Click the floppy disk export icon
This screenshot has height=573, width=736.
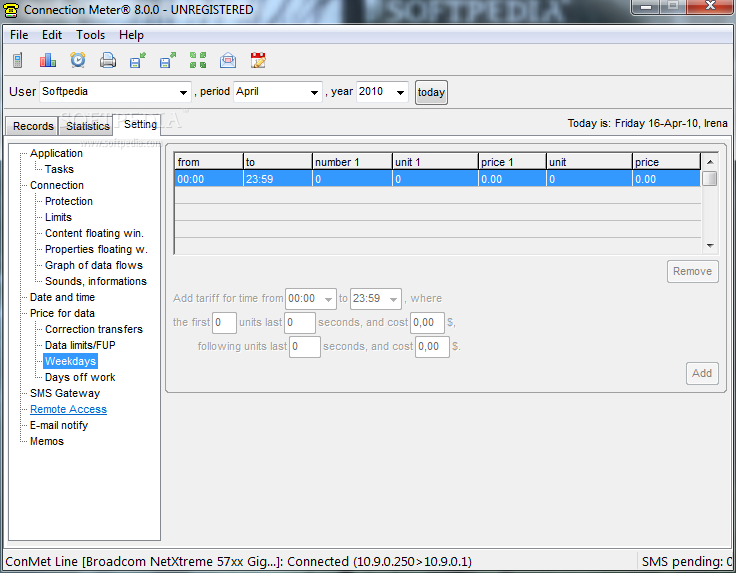[x=168, y=60]
